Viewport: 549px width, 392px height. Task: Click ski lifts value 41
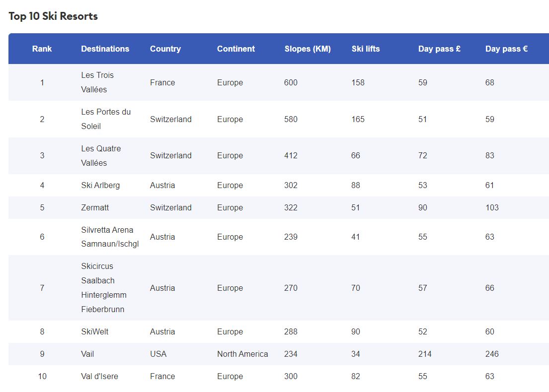[356, 237]
